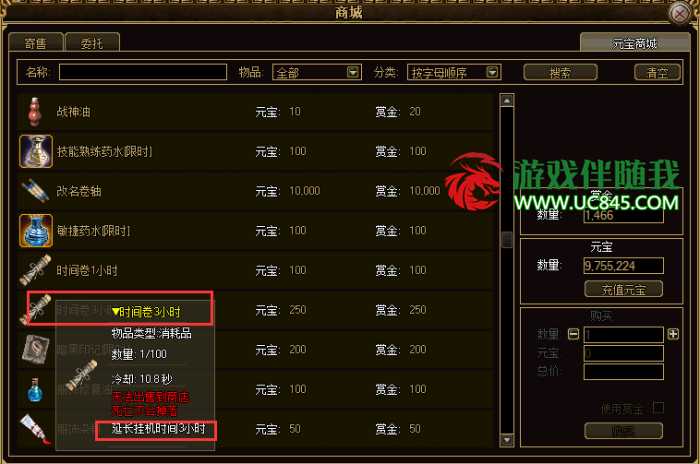
Task: Focus the 名称 search input field
Action: (x=143, y=72)
